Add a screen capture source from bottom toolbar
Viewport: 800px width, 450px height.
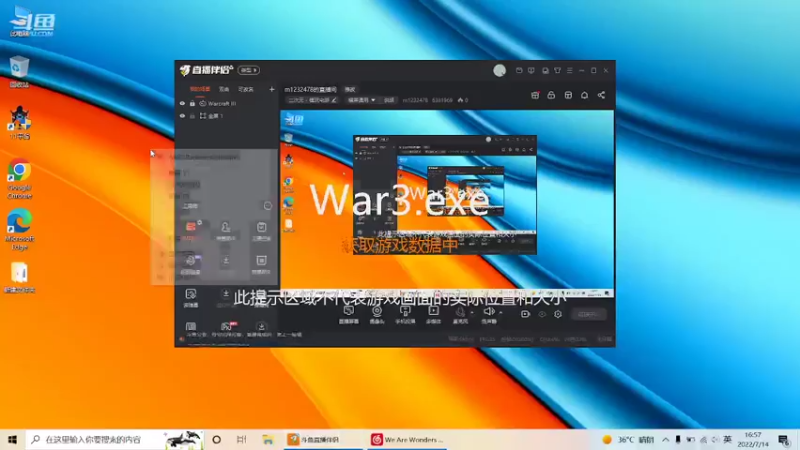click(x=349, y=314)
